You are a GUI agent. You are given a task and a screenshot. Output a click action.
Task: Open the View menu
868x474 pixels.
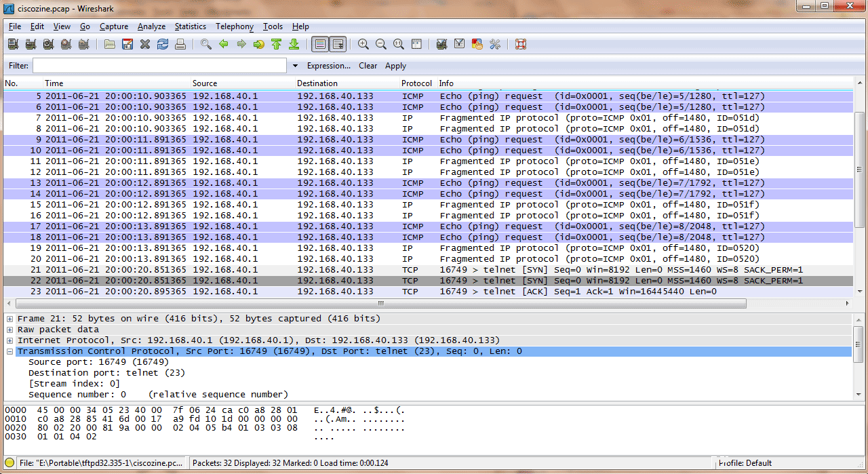[x=62, y=26]
